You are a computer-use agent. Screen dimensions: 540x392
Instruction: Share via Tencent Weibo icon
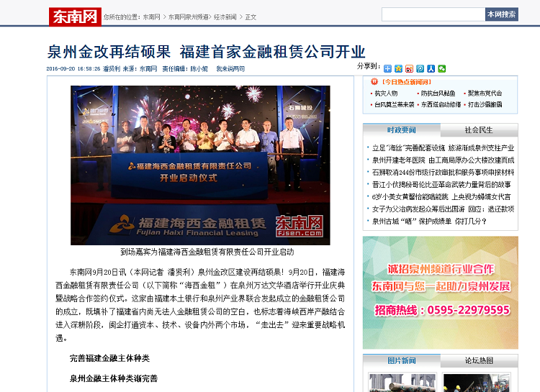coord(420,69)
